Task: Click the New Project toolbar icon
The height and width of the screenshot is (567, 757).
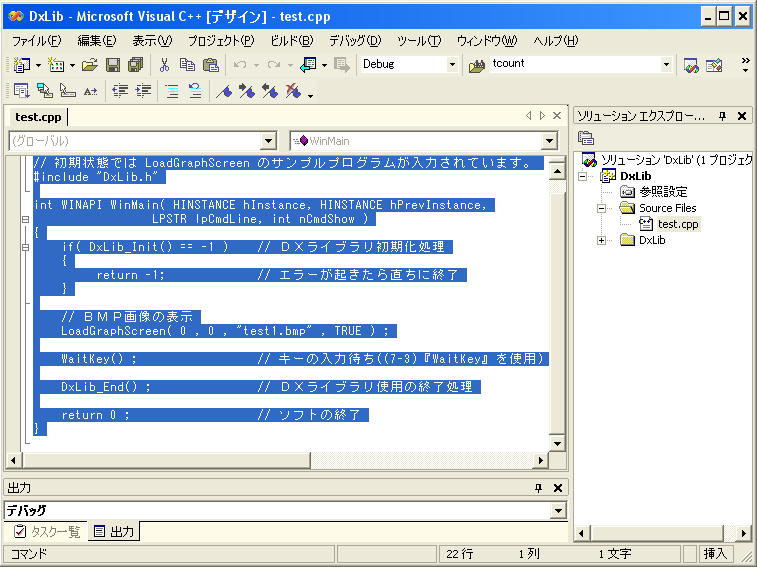Action: click(22, 65)
